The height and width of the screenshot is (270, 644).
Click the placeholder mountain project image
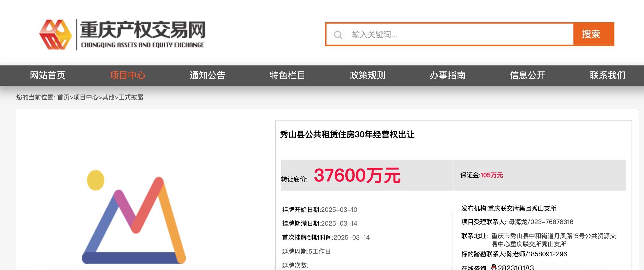coord(134,217)
